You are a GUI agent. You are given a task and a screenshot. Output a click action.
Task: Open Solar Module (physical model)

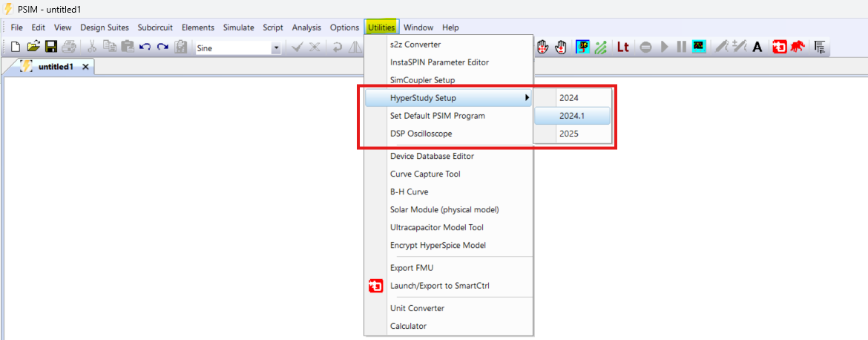(448, 209)
